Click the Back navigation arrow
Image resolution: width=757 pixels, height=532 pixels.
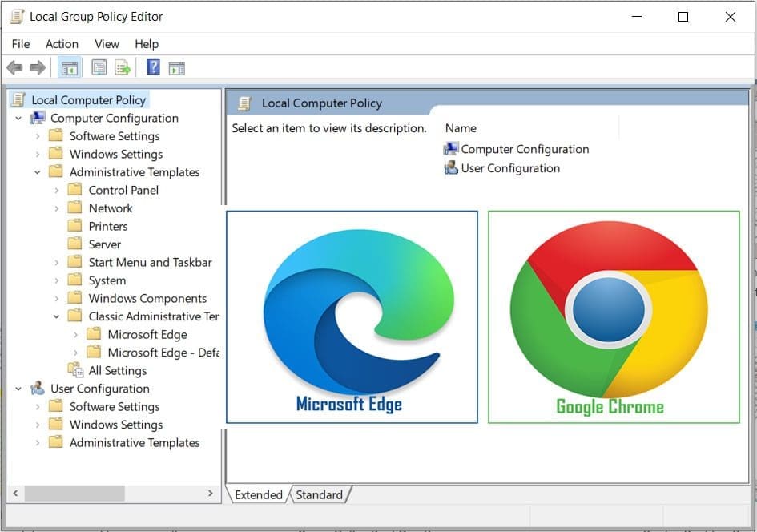14,67
